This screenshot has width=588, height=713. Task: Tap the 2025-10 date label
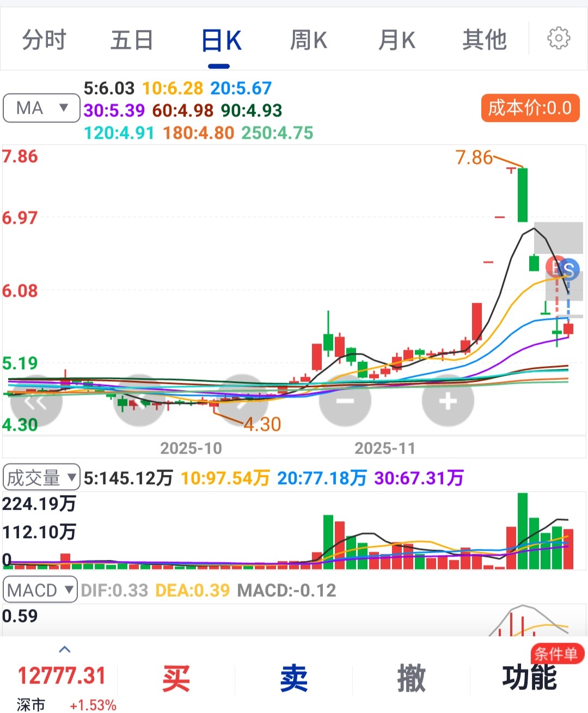[x=191, y=448]
